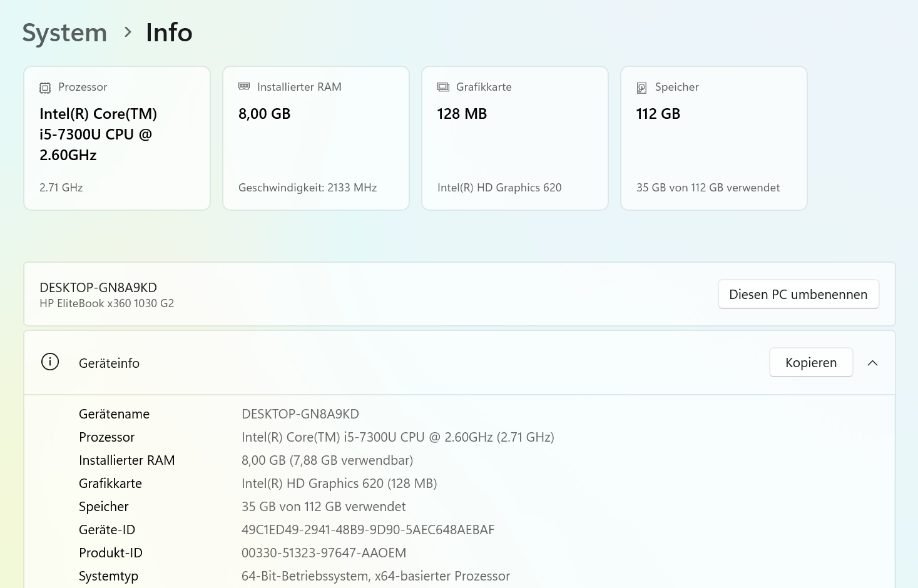The width and height of the screenshot is (918, 588).
Task: Click the bold 128 MB value
Action: point(462,114)
